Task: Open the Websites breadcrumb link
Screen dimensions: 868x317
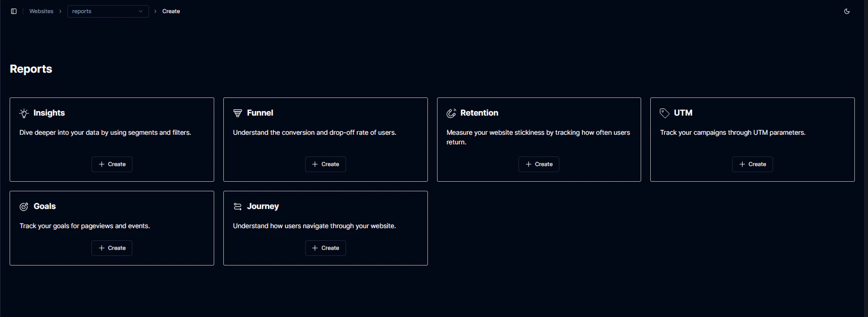Action: (41, 11)
